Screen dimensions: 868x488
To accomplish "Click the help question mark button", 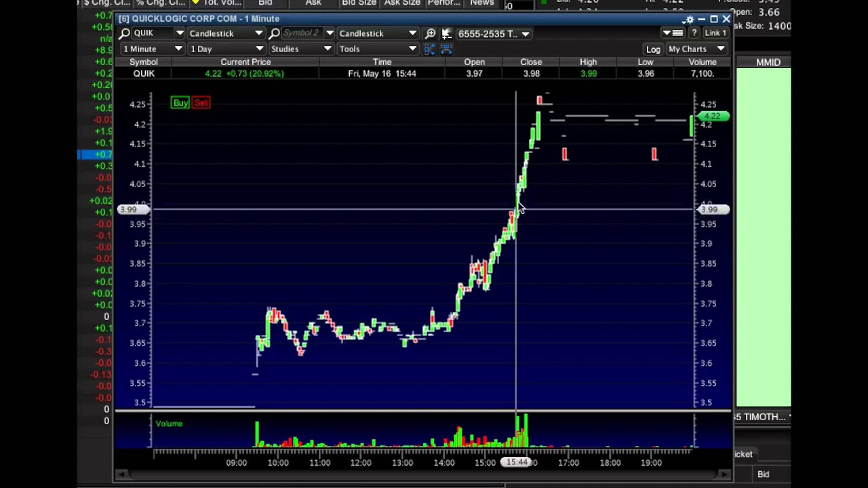I will (x=694, y=33).
